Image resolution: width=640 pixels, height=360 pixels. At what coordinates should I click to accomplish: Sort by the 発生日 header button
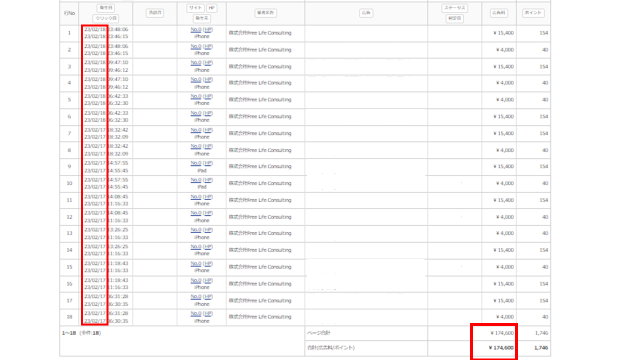click(x=106, y=8)
